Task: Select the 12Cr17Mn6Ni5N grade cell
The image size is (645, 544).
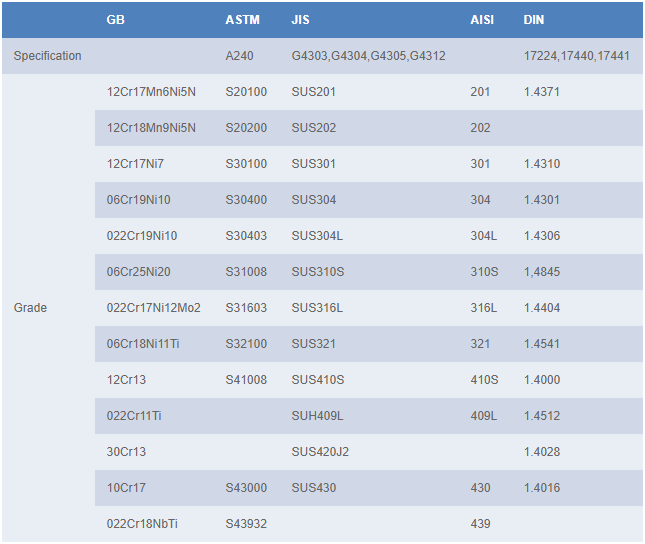Action: click(151, 92)
